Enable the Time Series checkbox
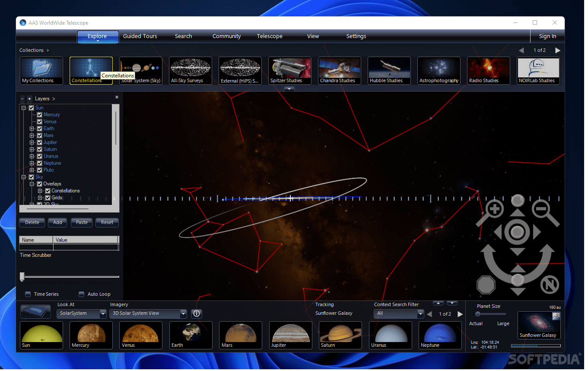588x371 pixels. [28, 294]
